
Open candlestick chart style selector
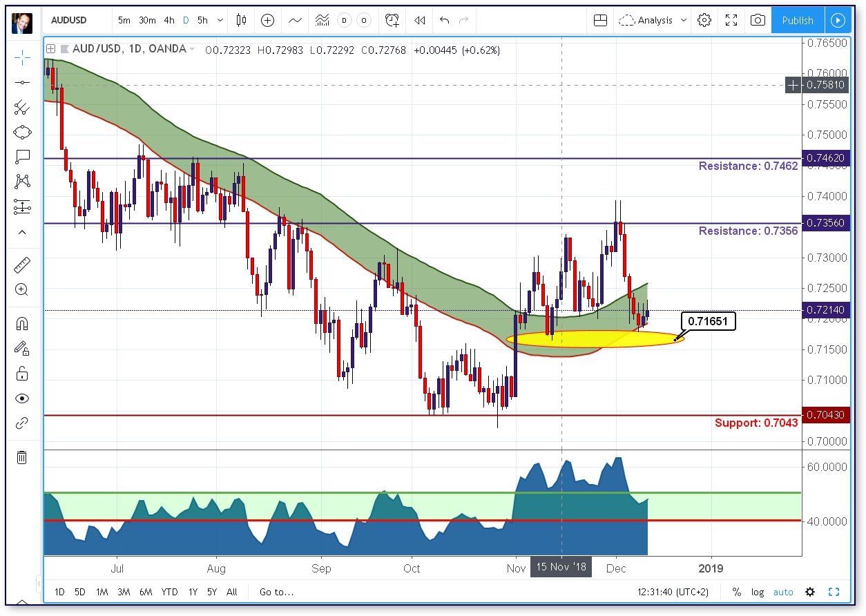(241, 20)
